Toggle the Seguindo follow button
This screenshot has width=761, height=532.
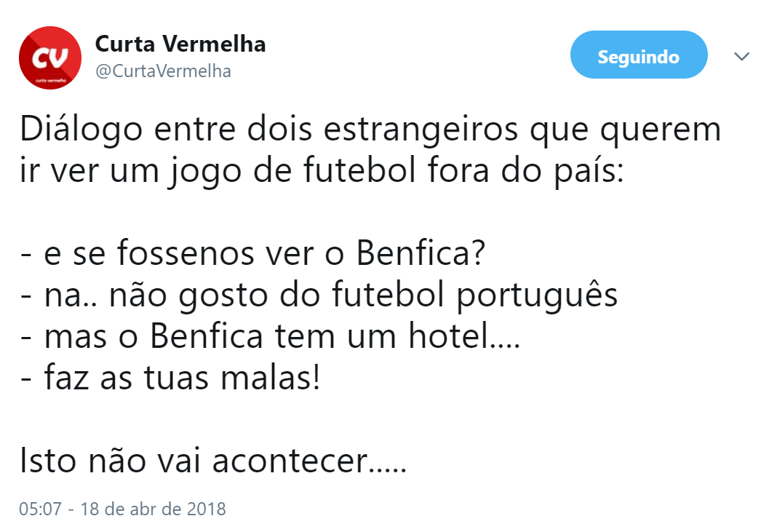pyautogui.click(x=638, y=55)
